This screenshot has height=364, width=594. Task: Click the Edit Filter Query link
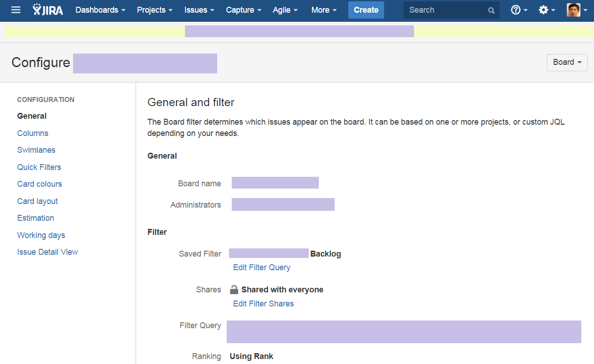(x=262, y=267)
